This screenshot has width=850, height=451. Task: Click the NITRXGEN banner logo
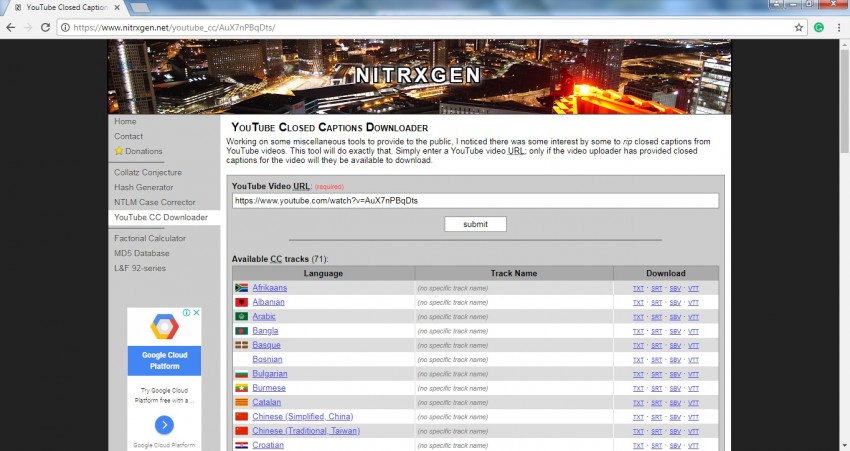coord(418,75)
